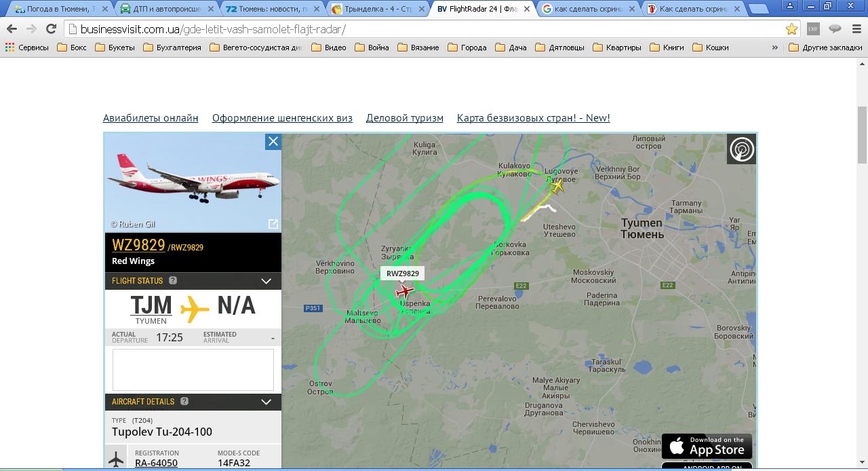Click the browser address bar URL
The height and width of the screenshot is (471, 868).
213,29
